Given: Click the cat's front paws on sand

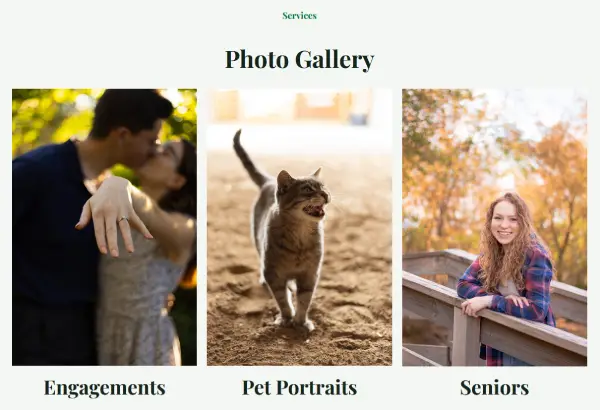Looking at the screenshot, I should point(297,322).
